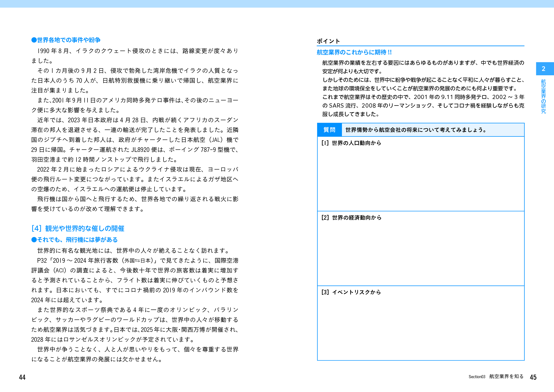Click the ● icon before 世界各地での事件や紛争
554x392 pixels.
(34, 40)
